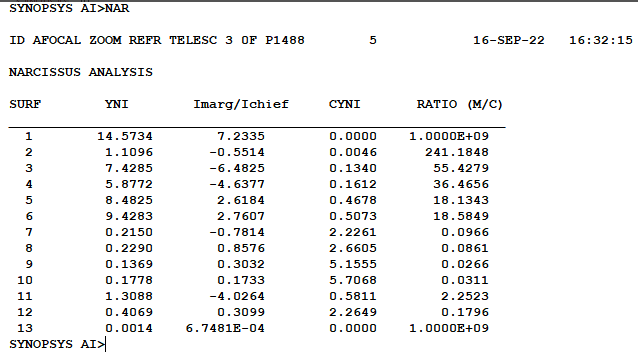Select the ratio value 2.2523 for surface 11

point(465,296)
